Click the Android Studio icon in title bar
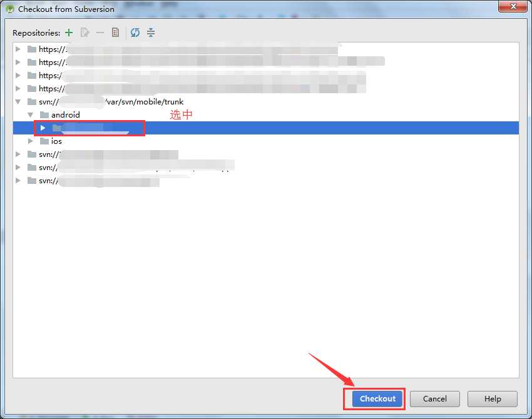The width and height of the screenshot is (532, 419). pos(10,9)
